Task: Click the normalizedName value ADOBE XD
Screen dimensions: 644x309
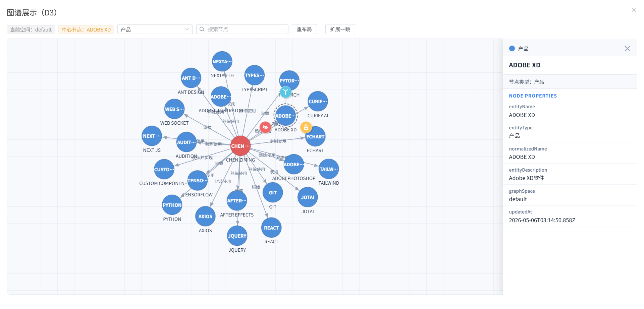Action: 522,157
